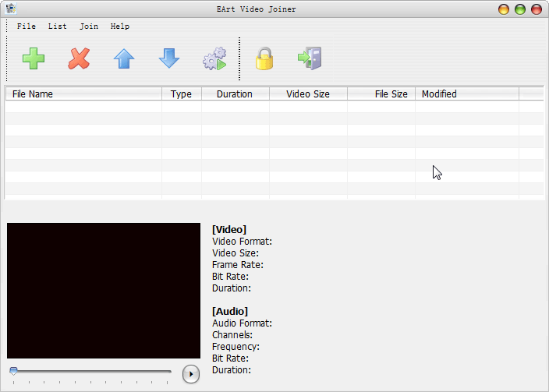The image size is (549, 392).
Task: Click the Channels: label
Action: click(232, 335)
